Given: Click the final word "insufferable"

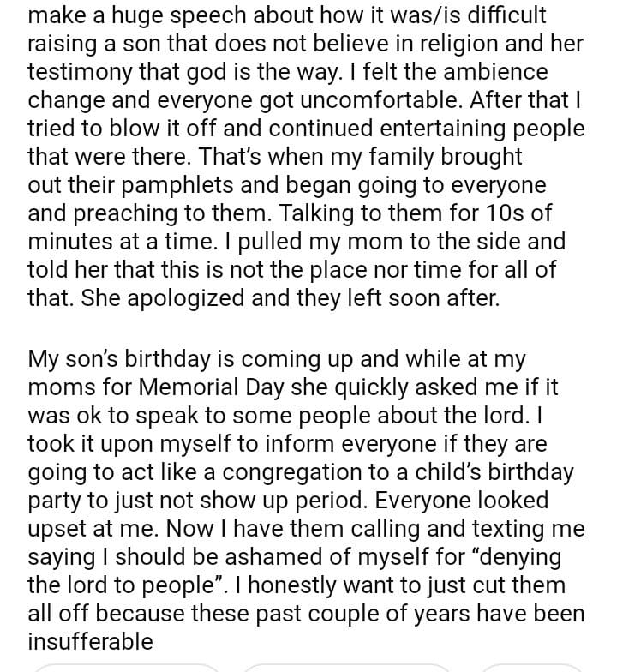Looking at the screenshot, I should [90, 641].
